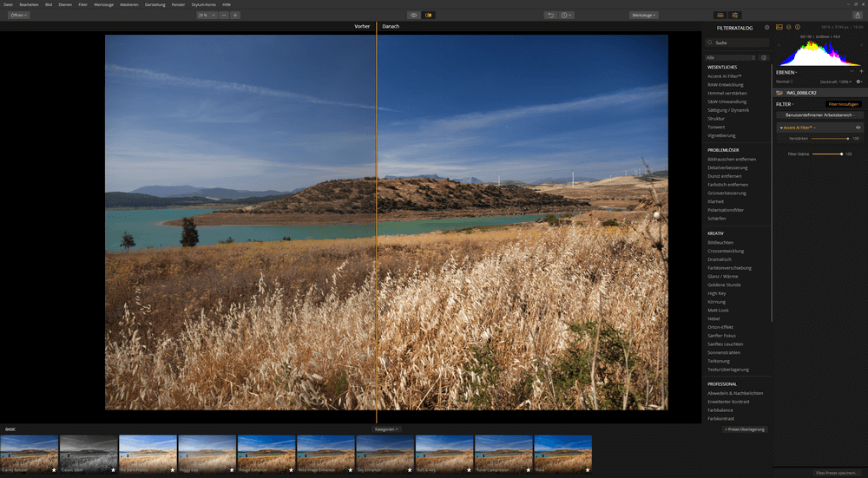Viewport: 868px width, 478px height.
Task: Show the info panel icon
Action: [x=798, y=27]
